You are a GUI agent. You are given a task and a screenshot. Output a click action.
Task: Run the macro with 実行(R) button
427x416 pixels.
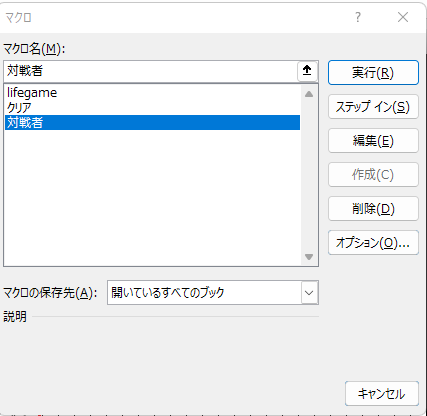[373, 73]
